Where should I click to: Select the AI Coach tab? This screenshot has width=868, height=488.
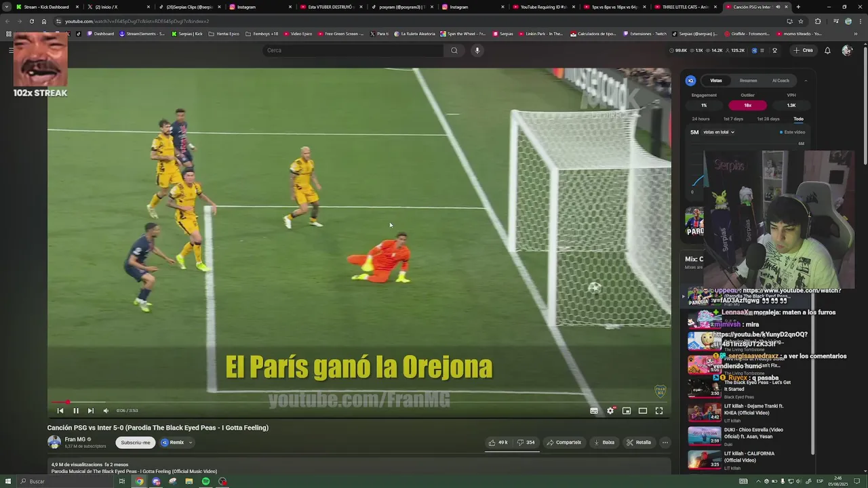[x=781, y=81]
